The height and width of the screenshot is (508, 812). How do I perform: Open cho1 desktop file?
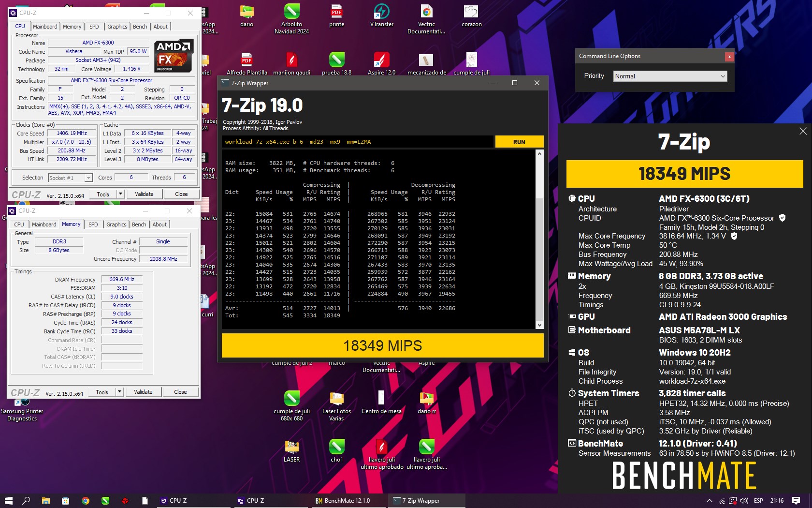(x=336, y=450)
